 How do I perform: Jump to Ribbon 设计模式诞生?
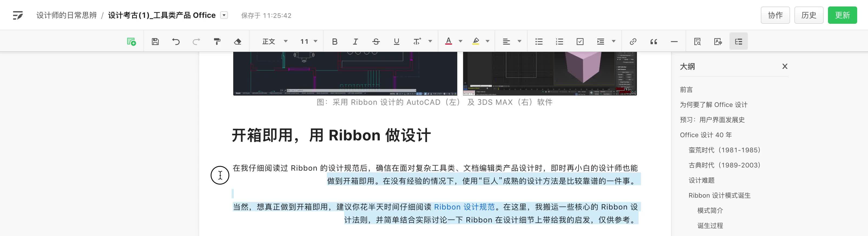click(719, 195)
